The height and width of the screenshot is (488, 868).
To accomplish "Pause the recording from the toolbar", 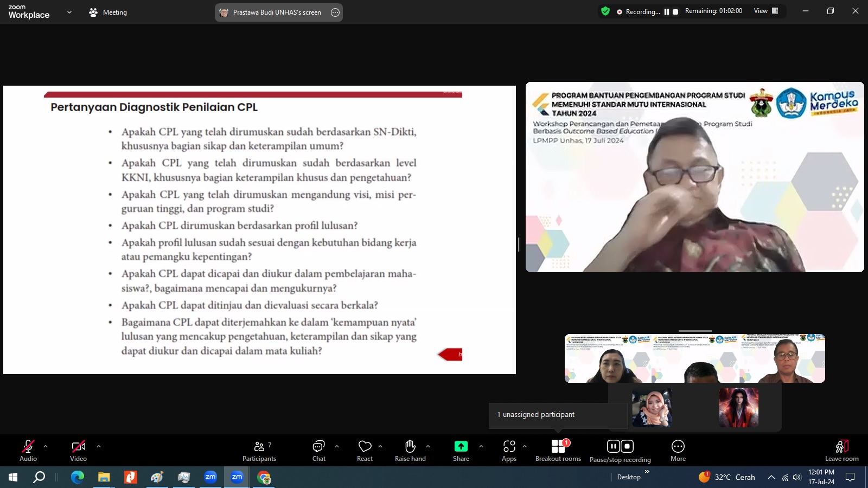I will [x=612, y=446].
